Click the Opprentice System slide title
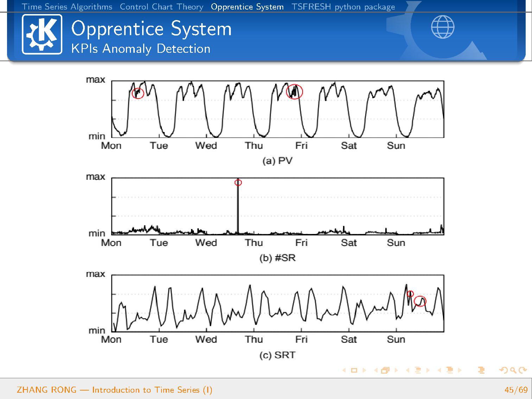 pyautogui.click(x=151, y=28)
